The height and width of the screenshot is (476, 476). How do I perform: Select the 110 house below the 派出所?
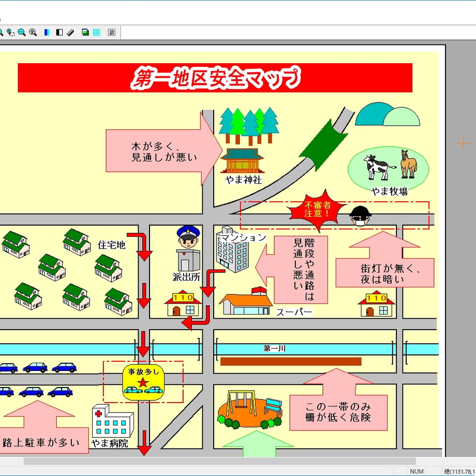click(x=183, y=305)
